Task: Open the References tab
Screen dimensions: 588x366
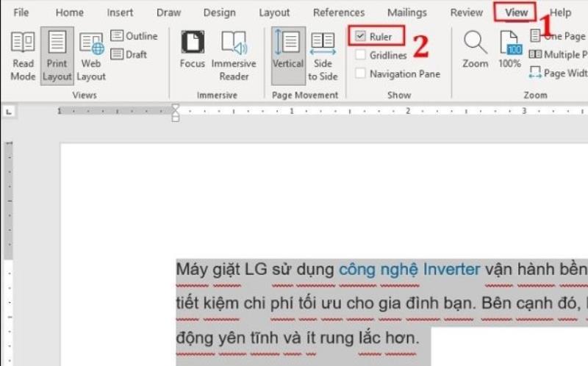Action: (x=339, y=12)
